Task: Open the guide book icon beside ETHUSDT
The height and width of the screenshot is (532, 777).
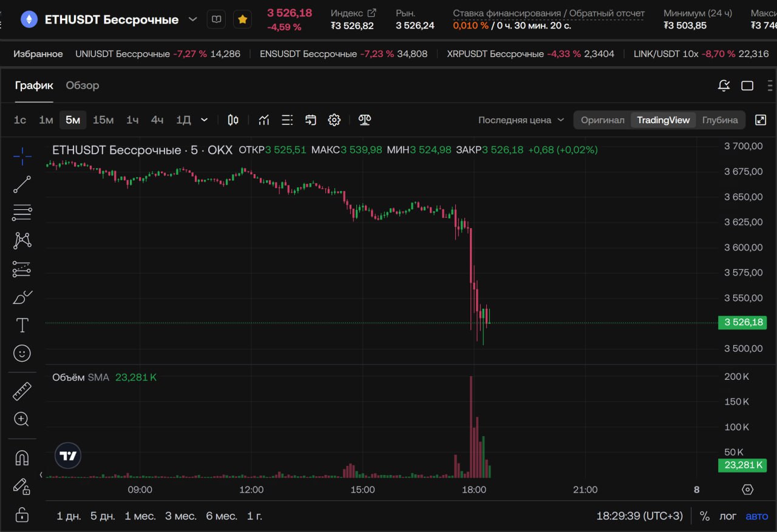Action: [x=216, y=19]
